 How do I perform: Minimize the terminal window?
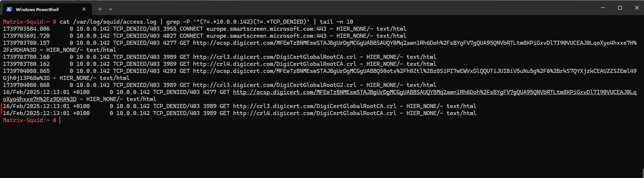(x=603, y=8)
